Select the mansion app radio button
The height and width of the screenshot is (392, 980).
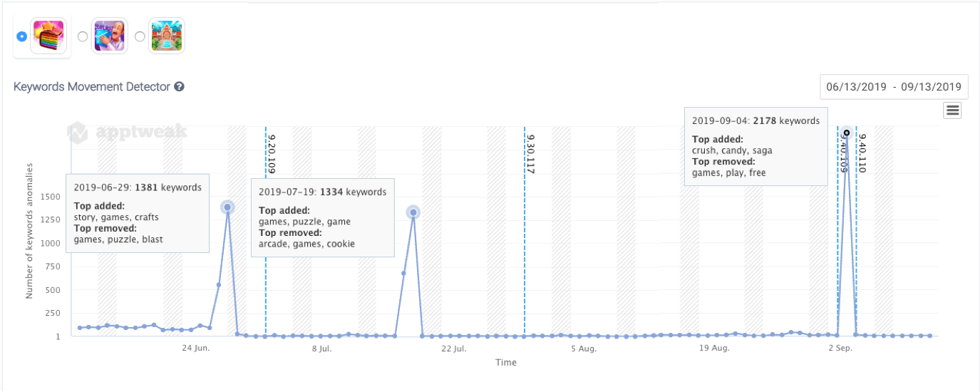[x=140, y=36]
